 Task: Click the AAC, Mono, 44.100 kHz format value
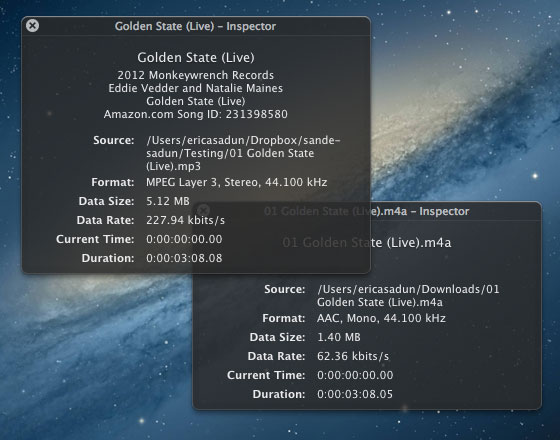click(x=381, y=318)
